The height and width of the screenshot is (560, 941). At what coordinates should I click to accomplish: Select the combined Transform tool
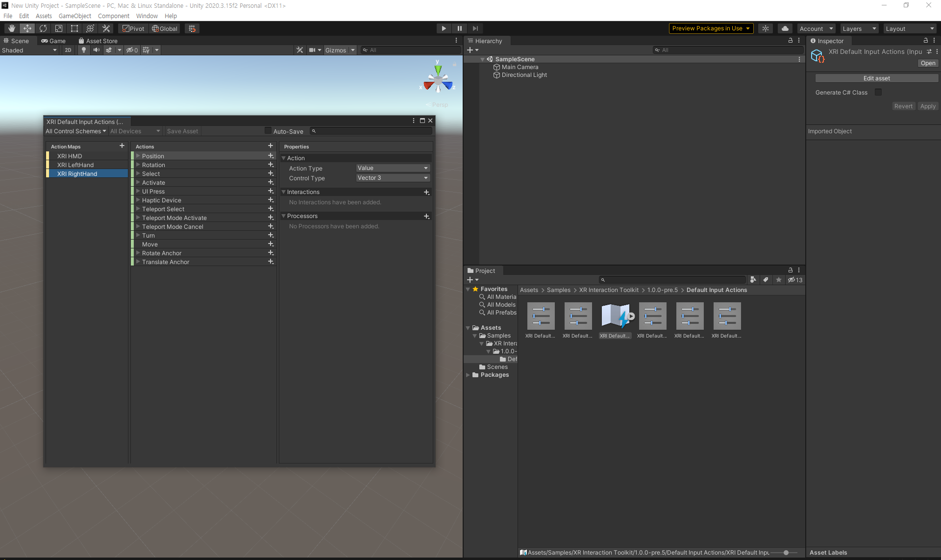(90, 28)
